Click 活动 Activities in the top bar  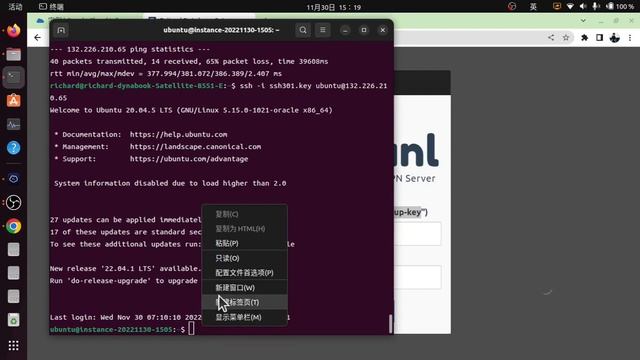pyautogui.click(x=15, y=6)
